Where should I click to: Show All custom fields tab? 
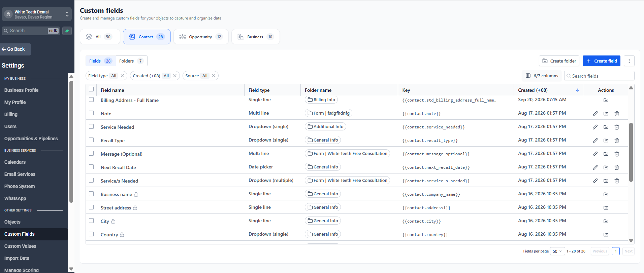(x=100, y=37)
